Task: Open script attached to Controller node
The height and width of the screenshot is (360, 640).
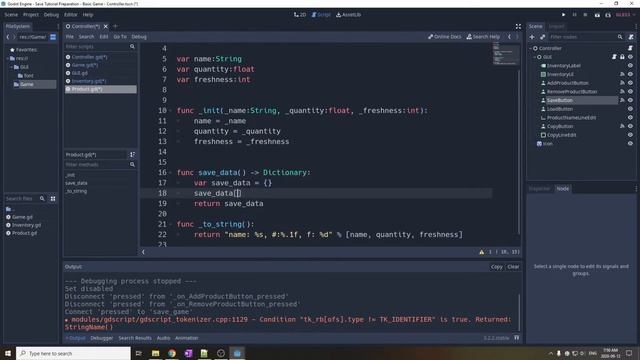Action: 630,48
